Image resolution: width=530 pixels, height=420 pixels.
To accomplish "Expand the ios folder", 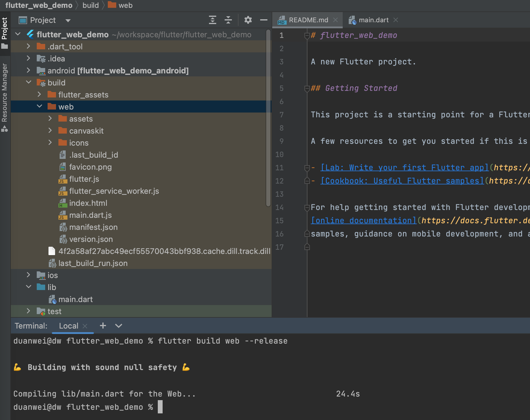I will [28, 275].
